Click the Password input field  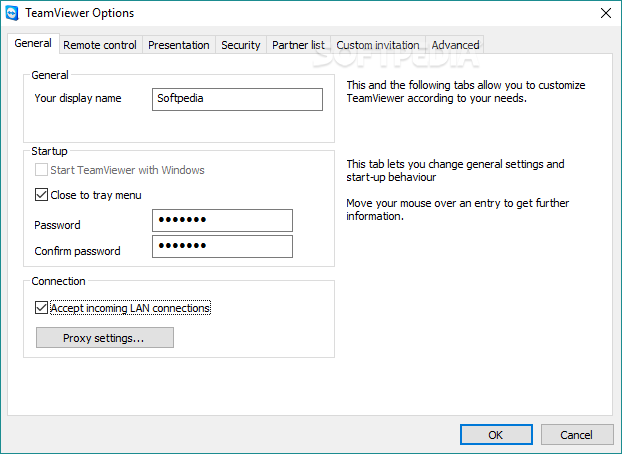(223, 220)
